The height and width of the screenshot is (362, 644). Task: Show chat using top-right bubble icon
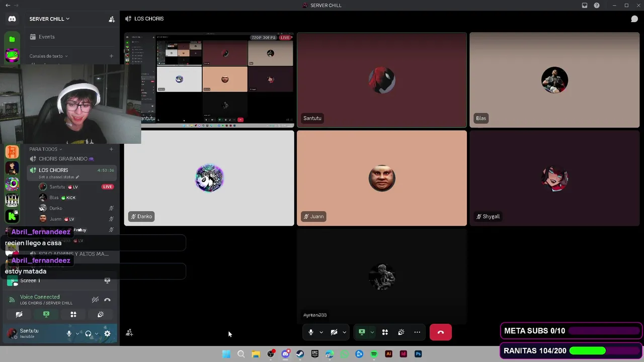(x=634, y=19)
